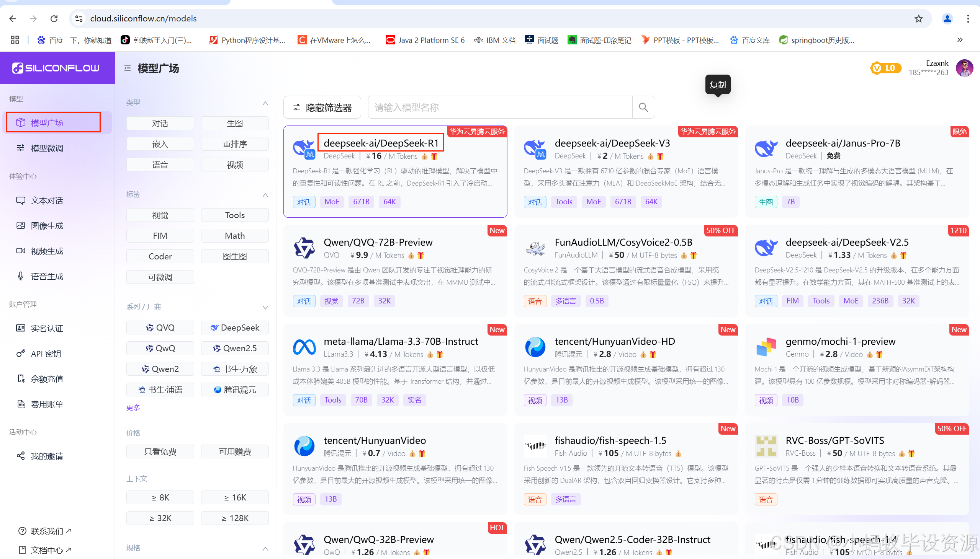Click the model name search field
980x559 pixels.
pos(499,108)
